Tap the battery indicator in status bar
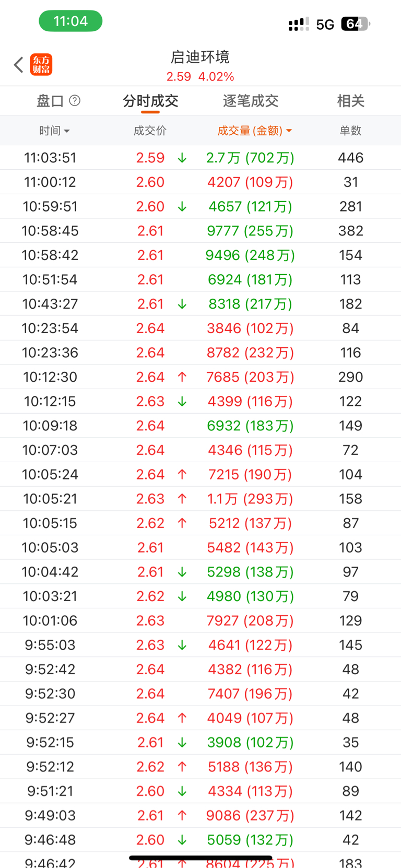 pyautogui.click(x=355, y=24)
